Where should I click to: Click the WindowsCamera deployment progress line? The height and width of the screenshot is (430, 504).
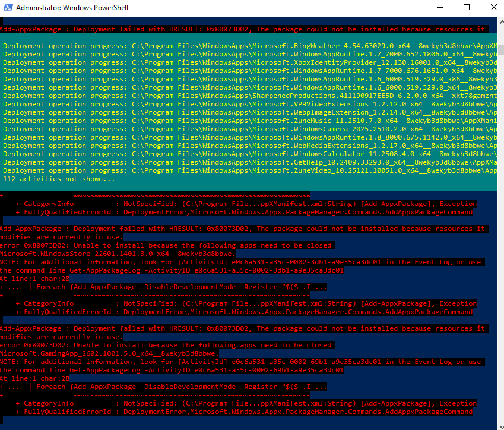tap(250, 129)
